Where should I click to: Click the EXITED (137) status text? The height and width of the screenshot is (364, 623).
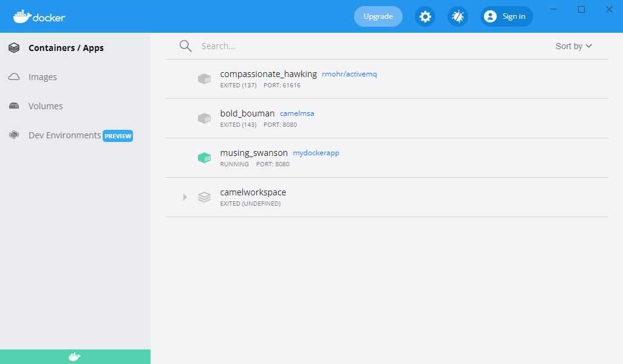click(239, 86)
